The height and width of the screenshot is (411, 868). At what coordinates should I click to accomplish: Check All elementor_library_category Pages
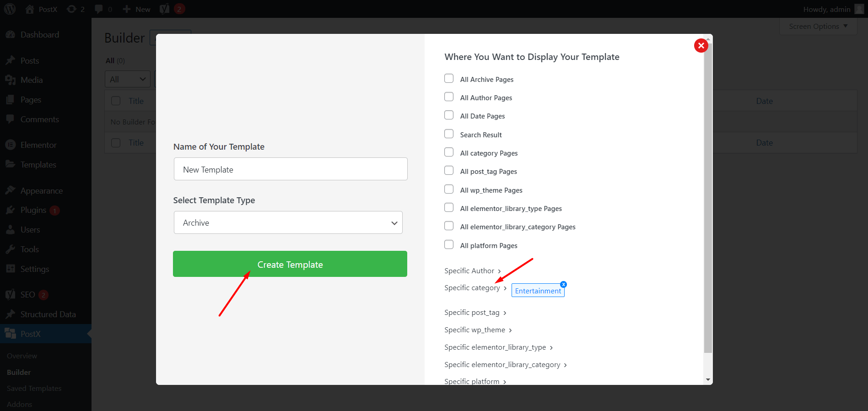449,226
